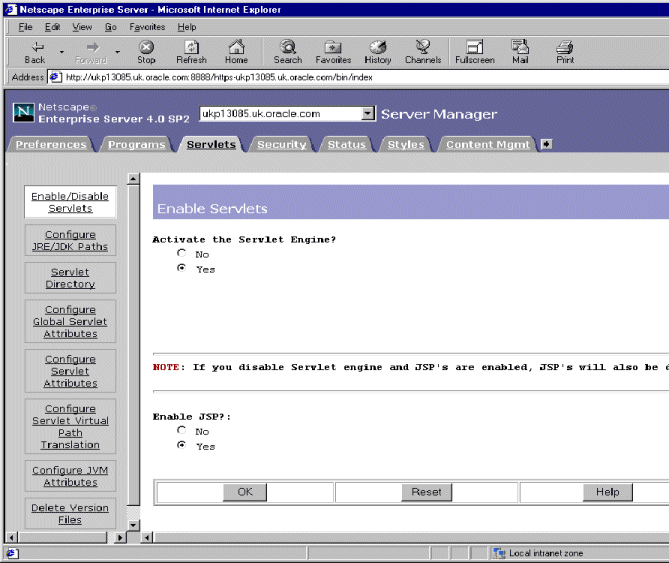
Task: Click sidebar vertical scrollbar thumb
Action: click(x=134, y=345)
